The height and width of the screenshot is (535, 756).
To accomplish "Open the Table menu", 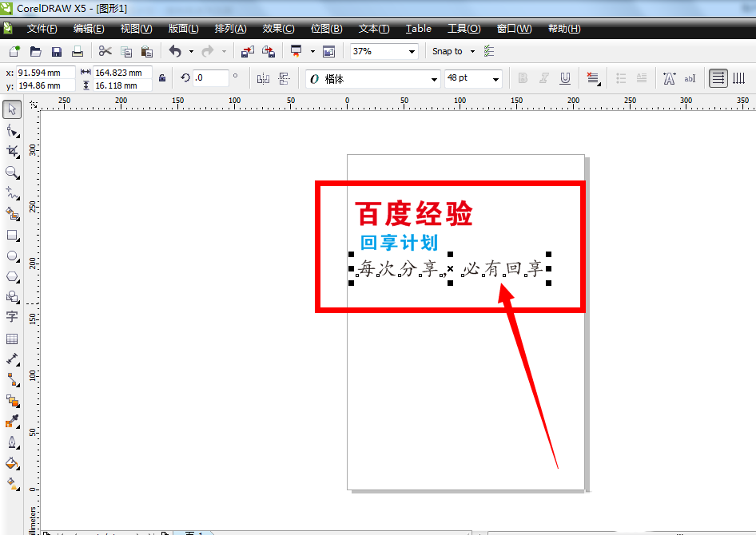I will coord(419,29).
